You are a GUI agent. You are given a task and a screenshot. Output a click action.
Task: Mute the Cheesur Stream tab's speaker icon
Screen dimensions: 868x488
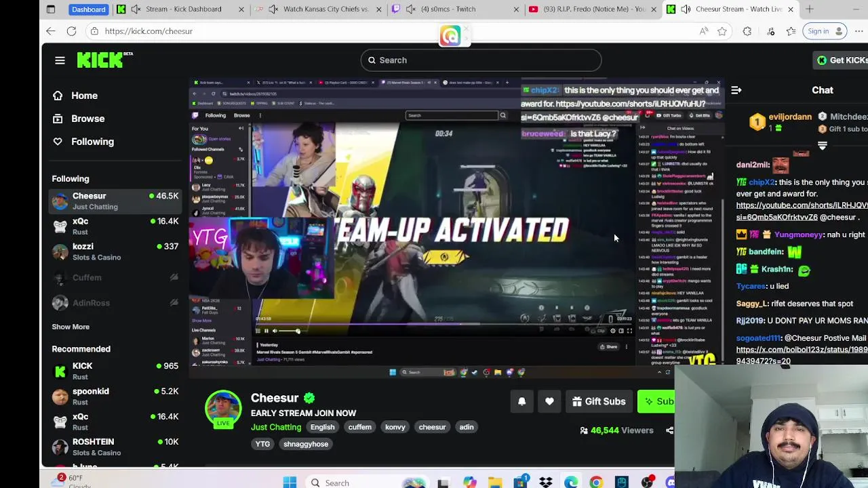tap(686, 9)
